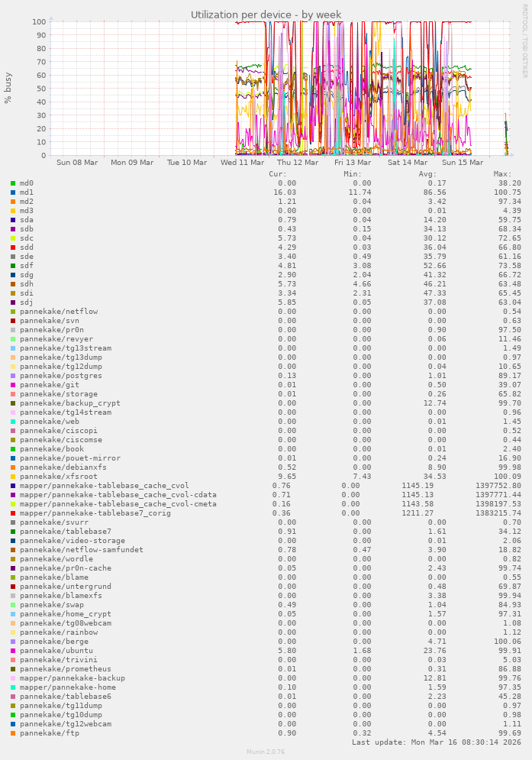Click the pannekake/ubuntu legend swatch

[13, 651]
